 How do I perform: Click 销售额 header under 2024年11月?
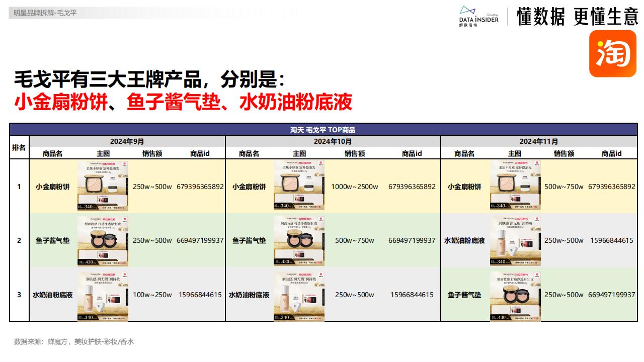tap(564, 154)
